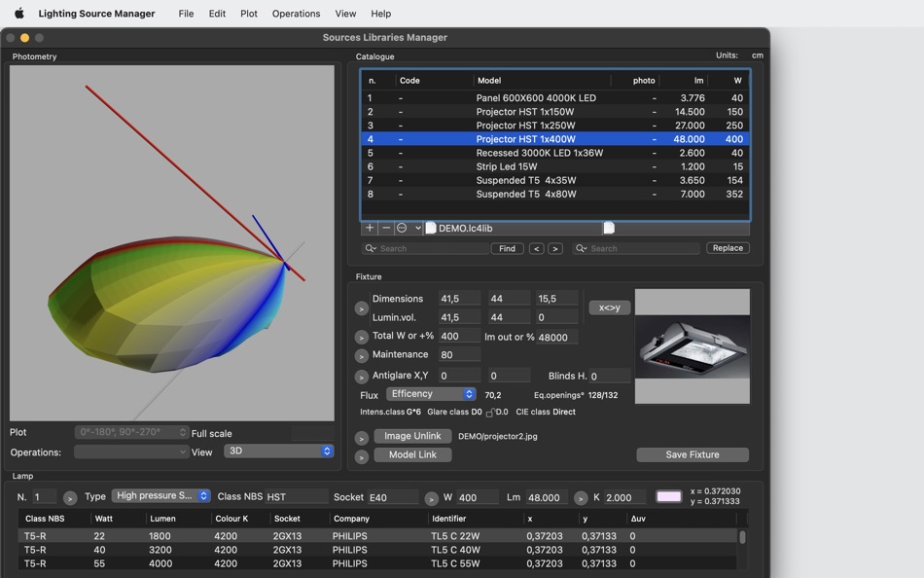Click the Socket E40 field

click(x=393, y=497)
